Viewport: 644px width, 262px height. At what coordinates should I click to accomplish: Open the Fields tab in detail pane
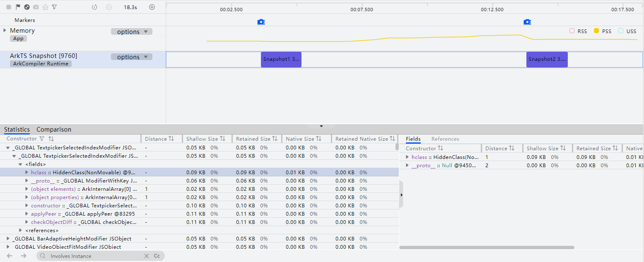point(413,139)
